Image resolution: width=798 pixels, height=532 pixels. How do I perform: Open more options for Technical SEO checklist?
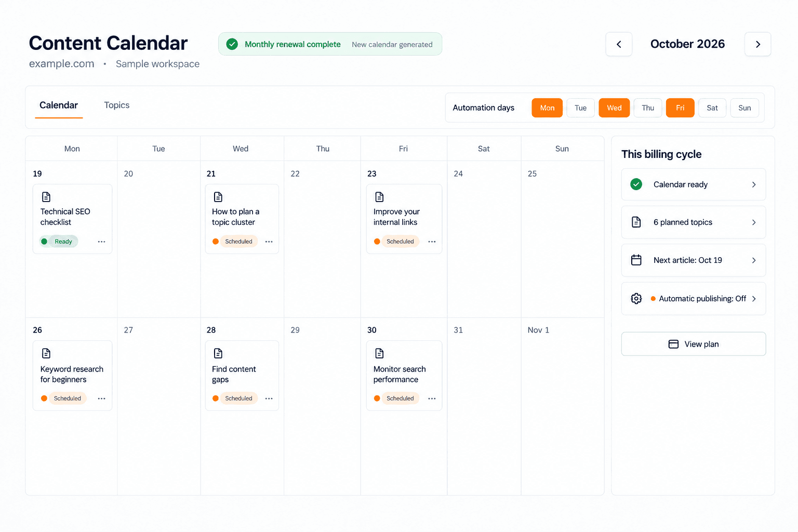(101, 242)
